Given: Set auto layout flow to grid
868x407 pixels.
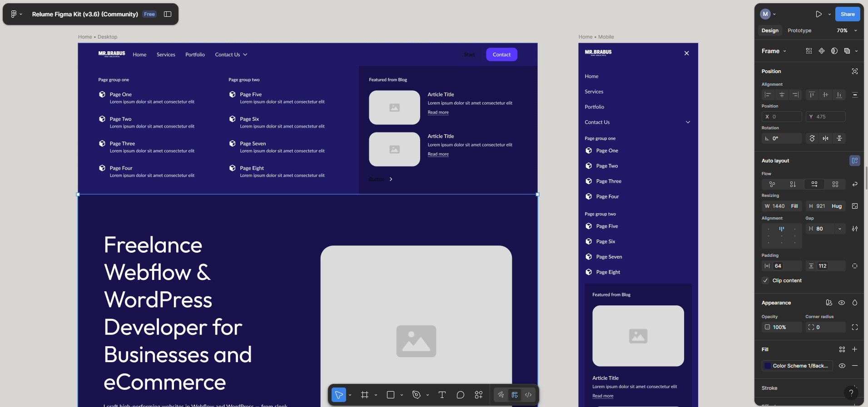Looking at the screenshot, I should tap(835, 184).
